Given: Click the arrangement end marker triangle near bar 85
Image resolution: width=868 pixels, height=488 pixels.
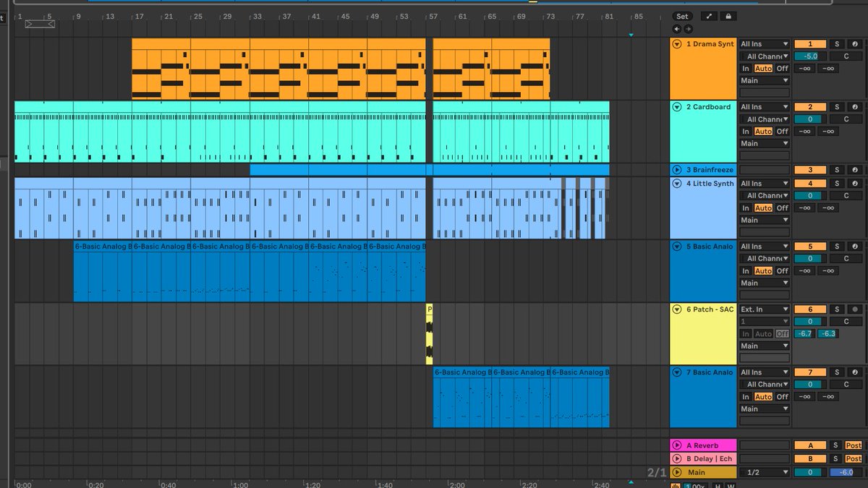Looking at the screenshot, I should [631, 35].
